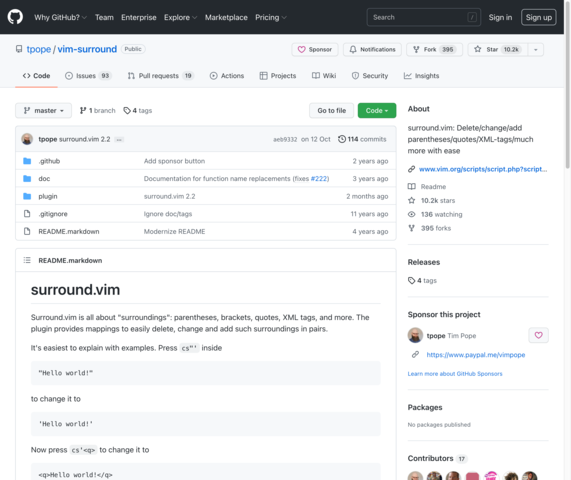Open Learn more about GitHub Sponsors

click(x=455, y=374)
